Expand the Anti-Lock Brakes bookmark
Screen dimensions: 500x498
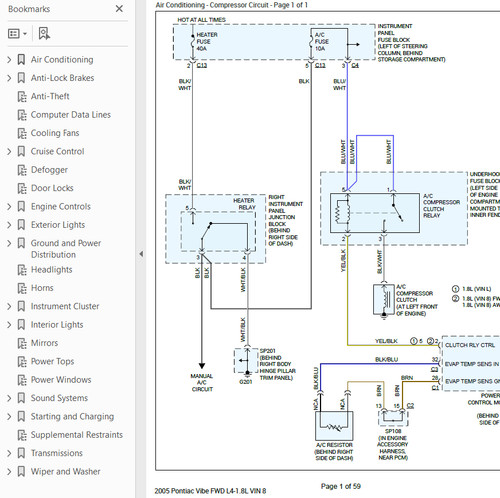(x=9, y=78)
